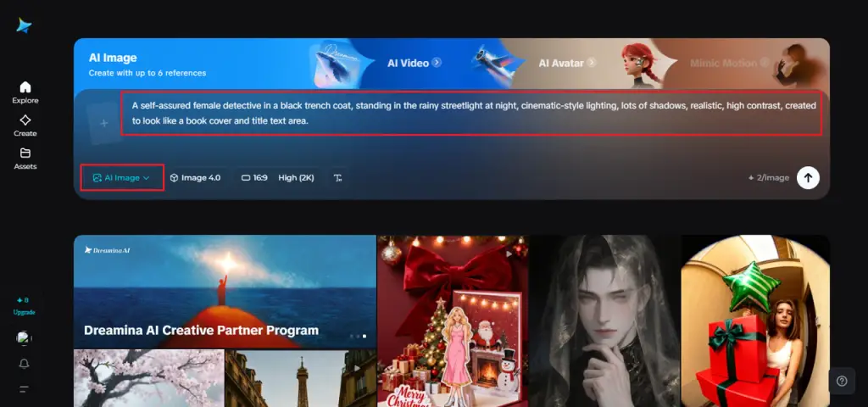The width and height of the screenshot is (868, 407).
Task: Click the AI Video arrow icon
Action: click(437, 62)
